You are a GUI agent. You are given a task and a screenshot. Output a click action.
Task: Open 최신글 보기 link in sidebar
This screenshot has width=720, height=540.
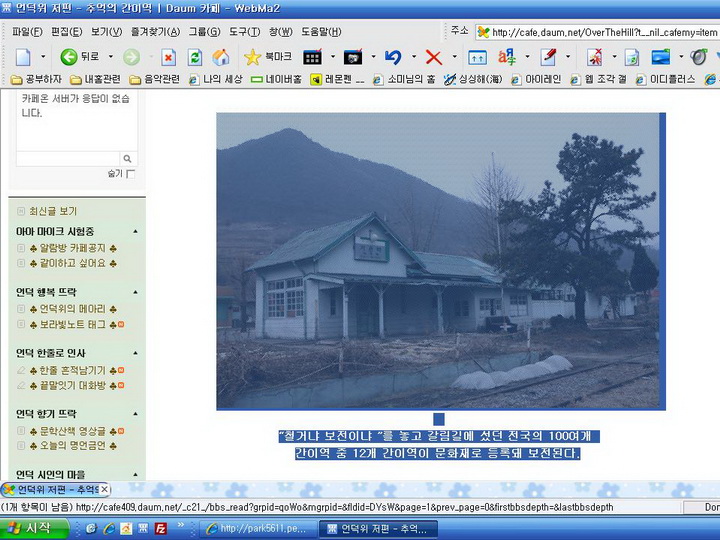[x=52, y=211]
